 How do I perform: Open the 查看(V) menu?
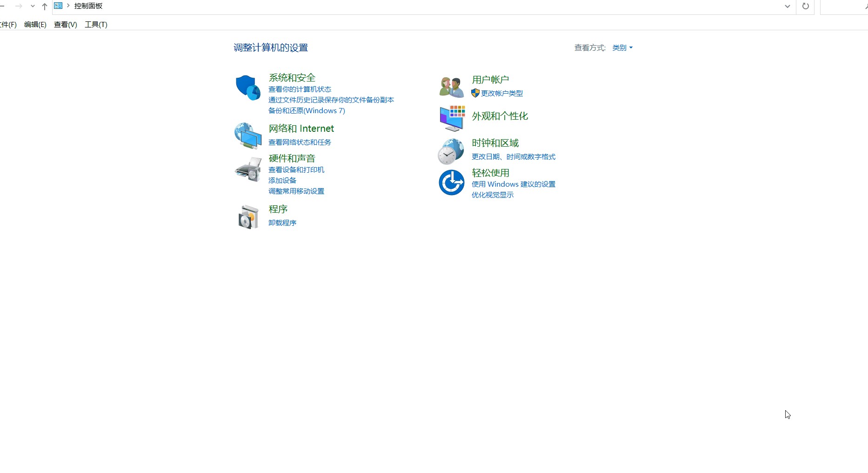point(65,24)
